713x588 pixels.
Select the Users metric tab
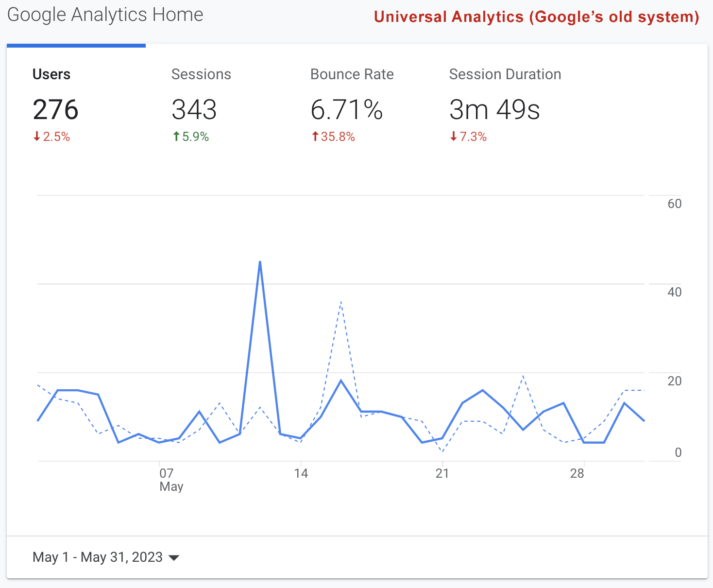[76, 106]
